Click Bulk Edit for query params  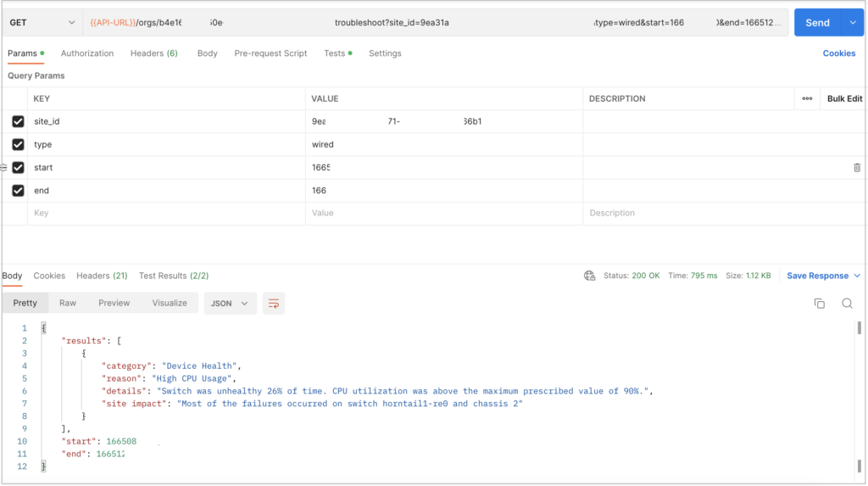coord(844,98)
